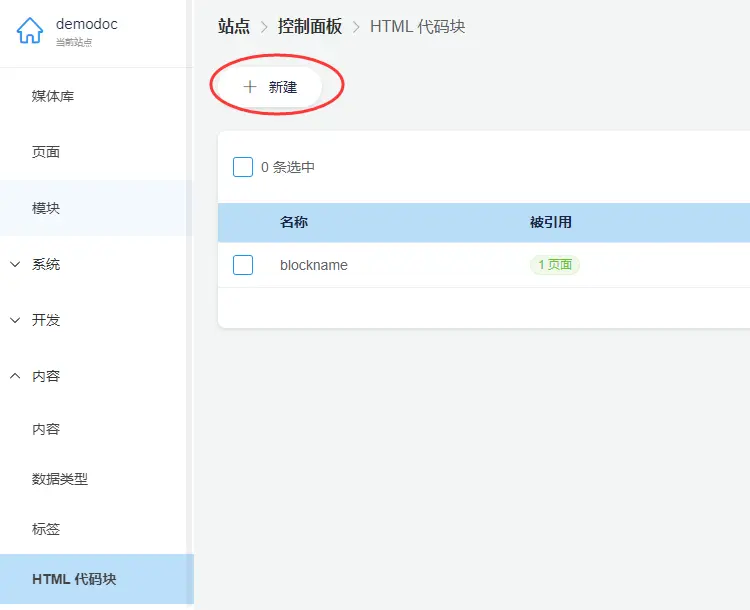
Task: Click the home icon beside demodoc
Action: point(30,32)
